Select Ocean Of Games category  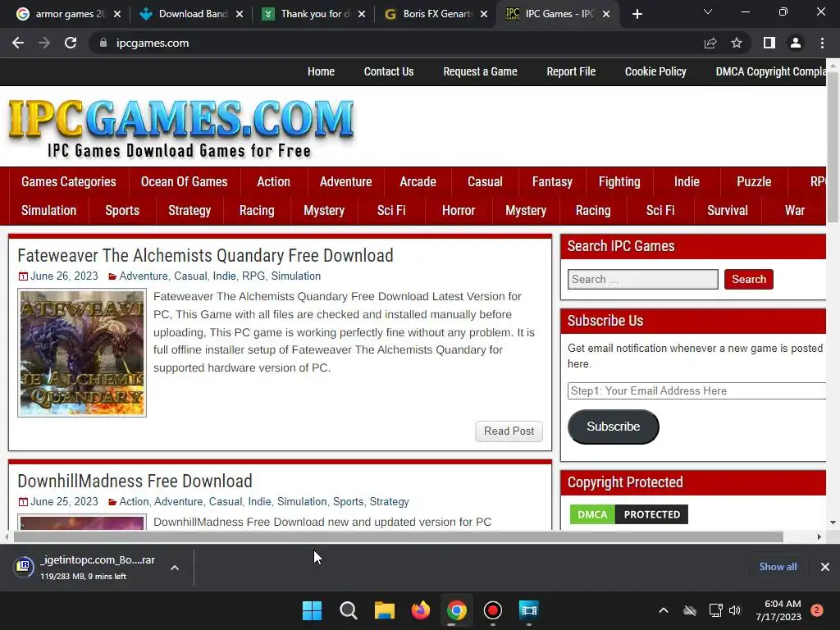point(184,181)
